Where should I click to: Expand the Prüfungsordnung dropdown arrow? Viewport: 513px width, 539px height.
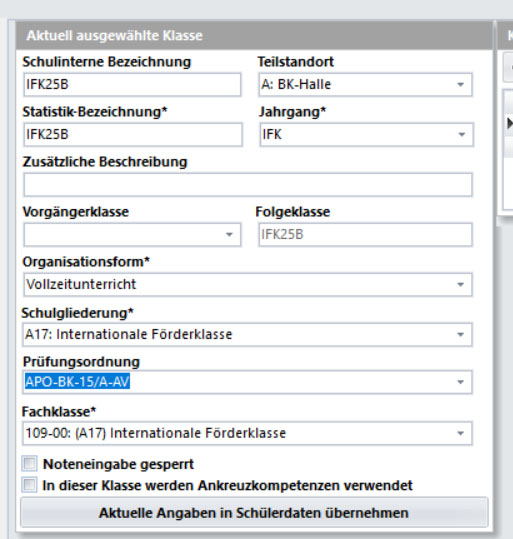tap(460, 382)
